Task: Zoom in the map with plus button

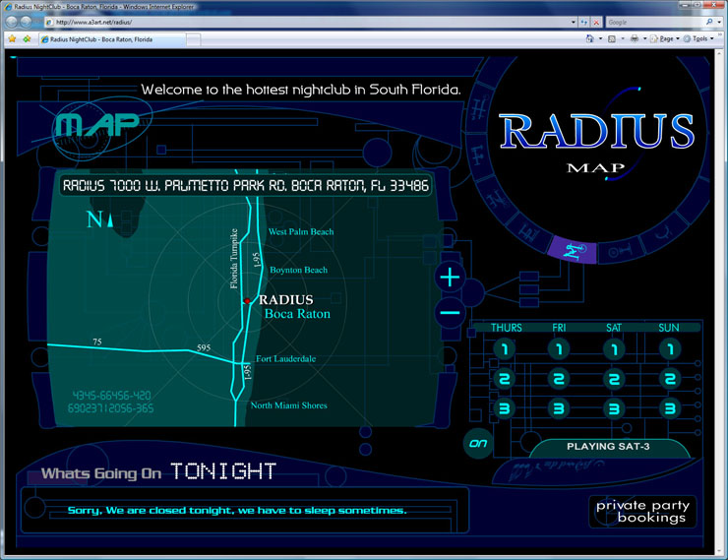Action: pyautogui.click(x=450, y=278)
